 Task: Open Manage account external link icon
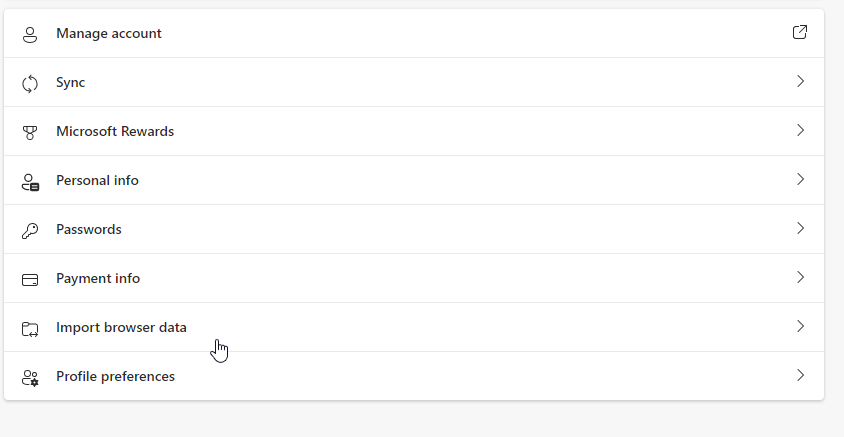coord(800,32)
